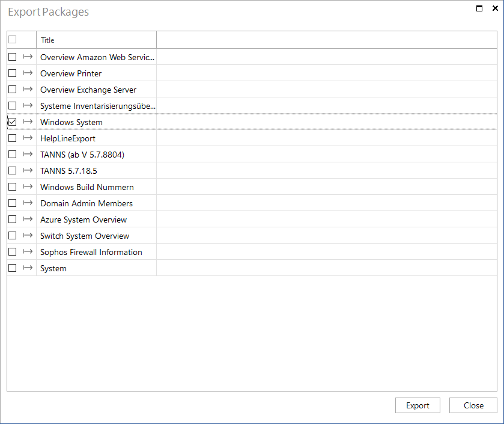The width and height of the screenshot is (504, 424).
Task: Select the Sophos Firewall Information title
Action: [91, 252]
